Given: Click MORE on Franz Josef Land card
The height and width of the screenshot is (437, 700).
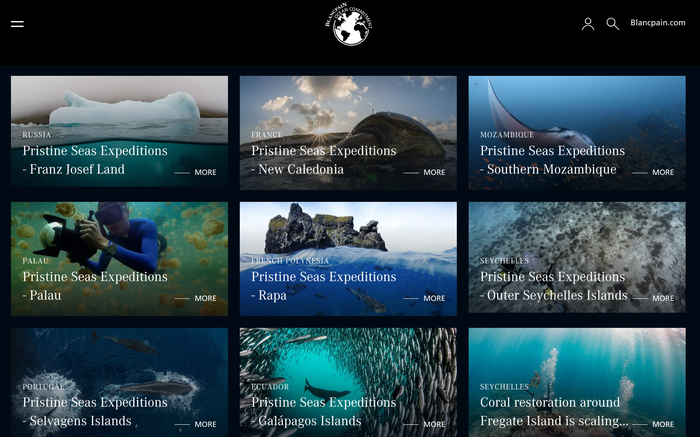Looking at the screenshot, I should point(205,172).
